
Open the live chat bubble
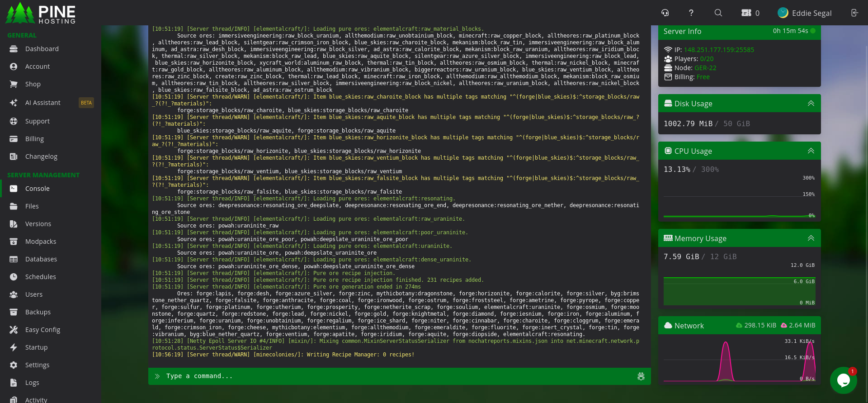pyautogui.click(x=844, y=380)
